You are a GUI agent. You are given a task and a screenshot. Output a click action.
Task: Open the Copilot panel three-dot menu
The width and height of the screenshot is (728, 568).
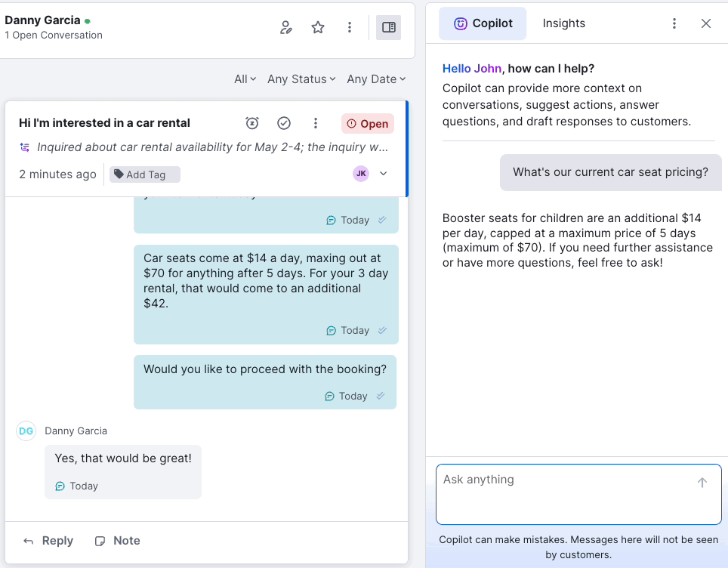(674, 23)
